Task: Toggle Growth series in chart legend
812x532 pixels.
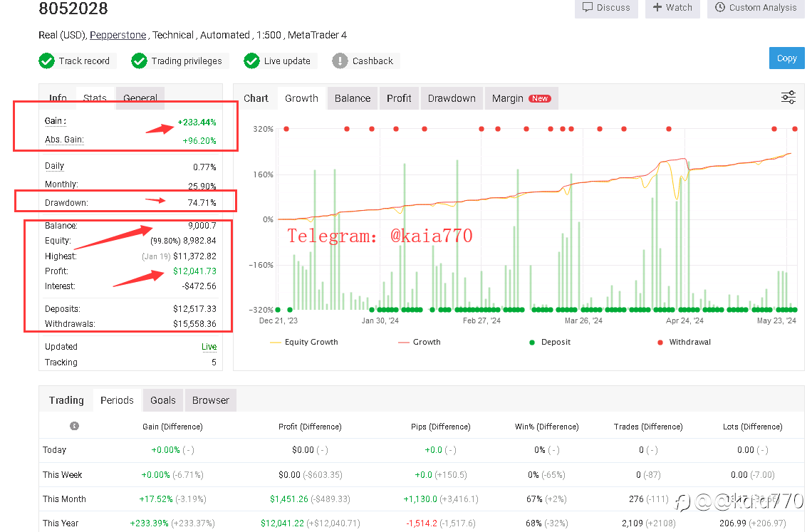Action: point(420,342)
